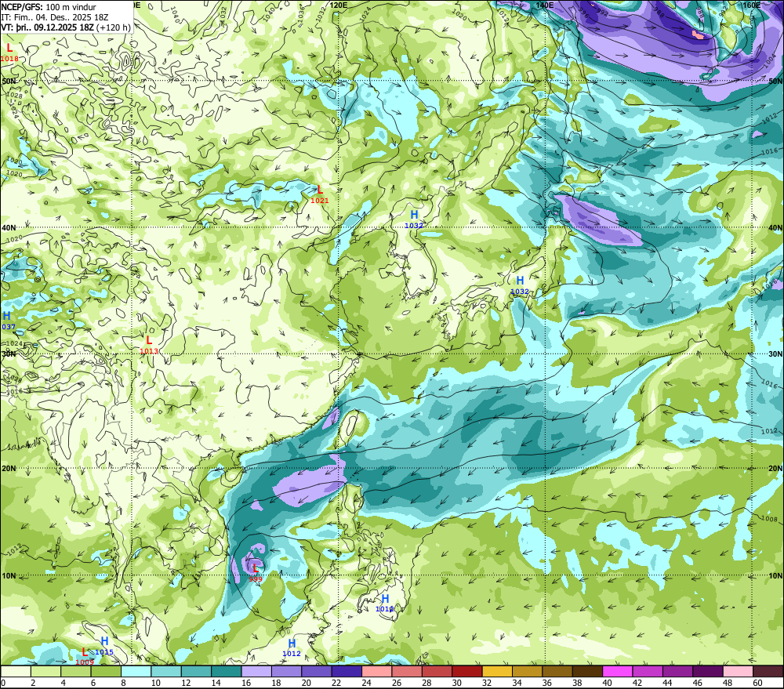Select the 30–32 dark red legend swatch
Viewport: 784px width, 689px height.
tap(467, 671)
